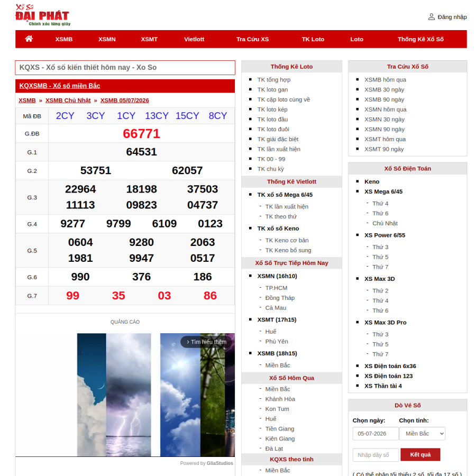Screen dimensions: 476x476
Task: Open the Loto menu item
Action: pyautogui.click(x=356, y=39)
